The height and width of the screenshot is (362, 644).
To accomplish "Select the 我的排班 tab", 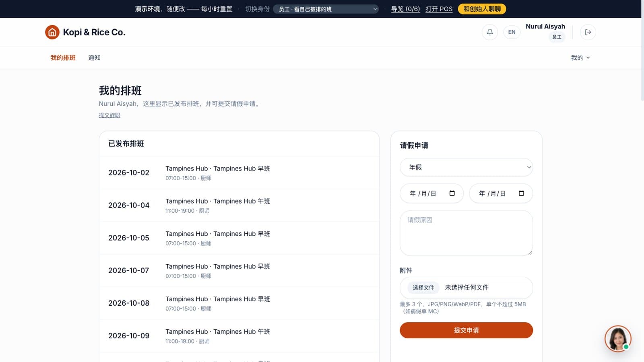I will pos(63,58).
